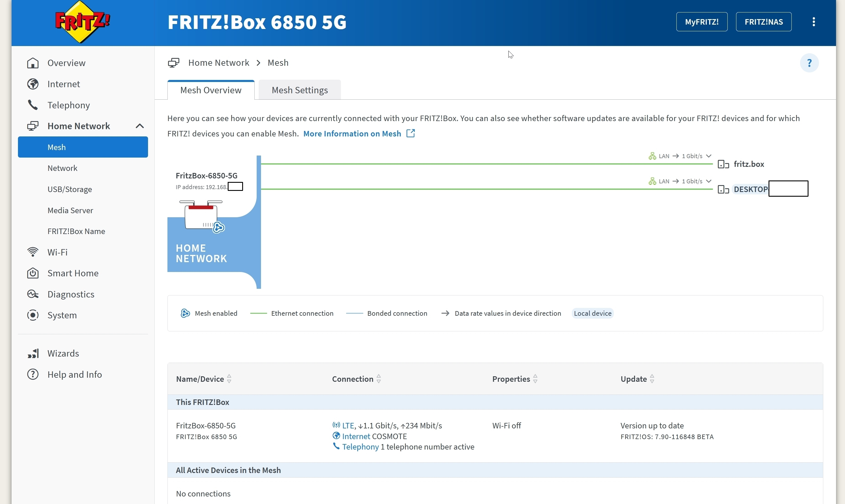Click FRITZ!OS: 7.90-116848 BETA version text

pyautogui.click(x=667, y=437)
